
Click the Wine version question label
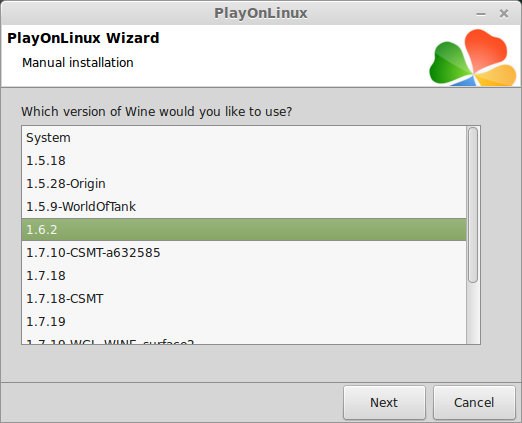pyautogui.click(x=156, y=112)
